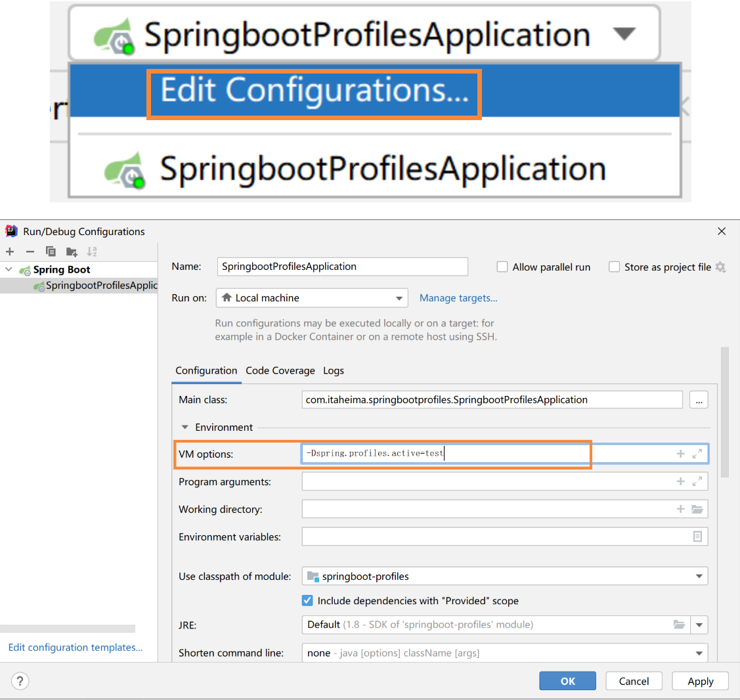Expand the Program arguments field editor
The height and width of the screenshot is (700, 740).
point(697,481)
